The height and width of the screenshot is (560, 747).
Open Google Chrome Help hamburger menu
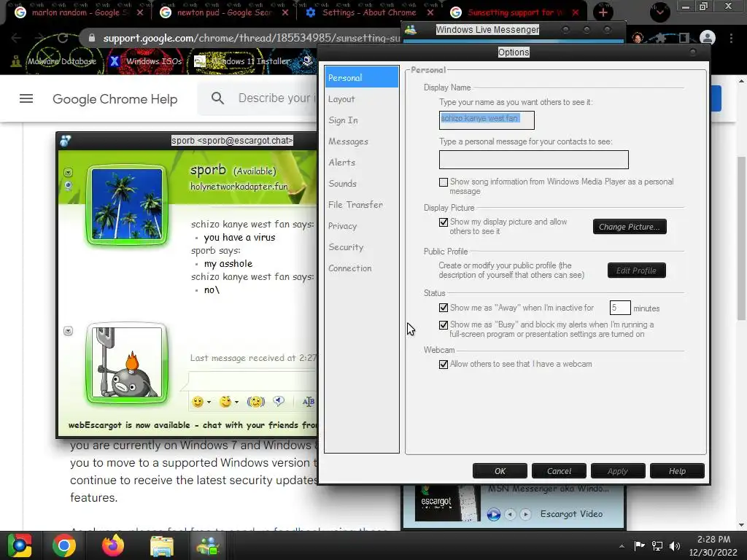tap(26, 98)
